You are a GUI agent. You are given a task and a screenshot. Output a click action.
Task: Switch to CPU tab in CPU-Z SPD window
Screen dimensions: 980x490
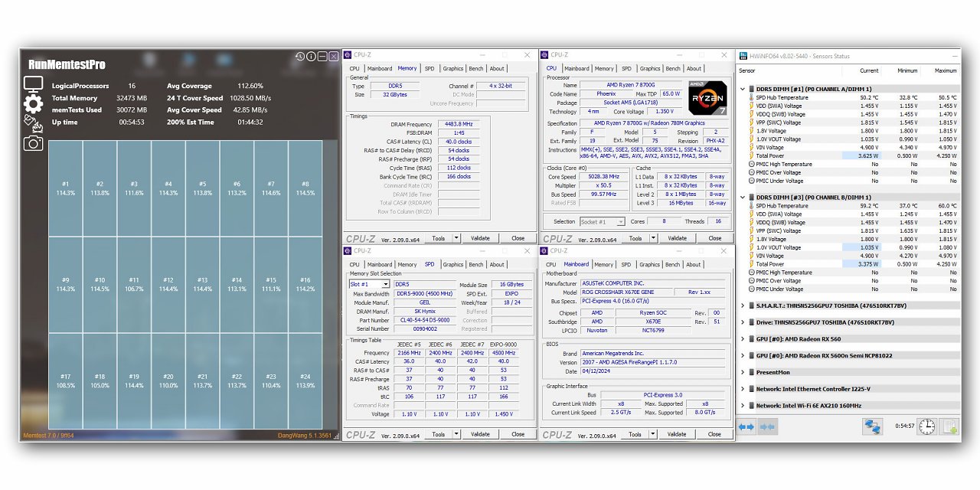354,264
